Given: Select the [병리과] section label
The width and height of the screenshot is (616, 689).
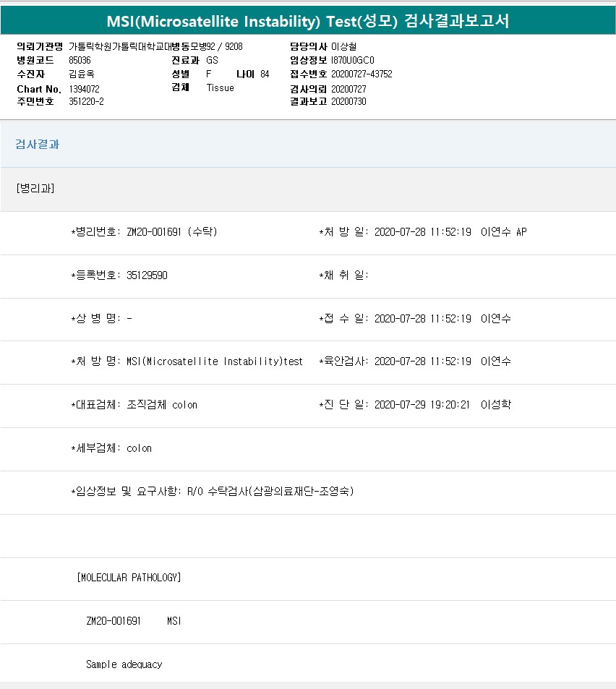Looking at the screenshot, I should [x=35, y=189].
